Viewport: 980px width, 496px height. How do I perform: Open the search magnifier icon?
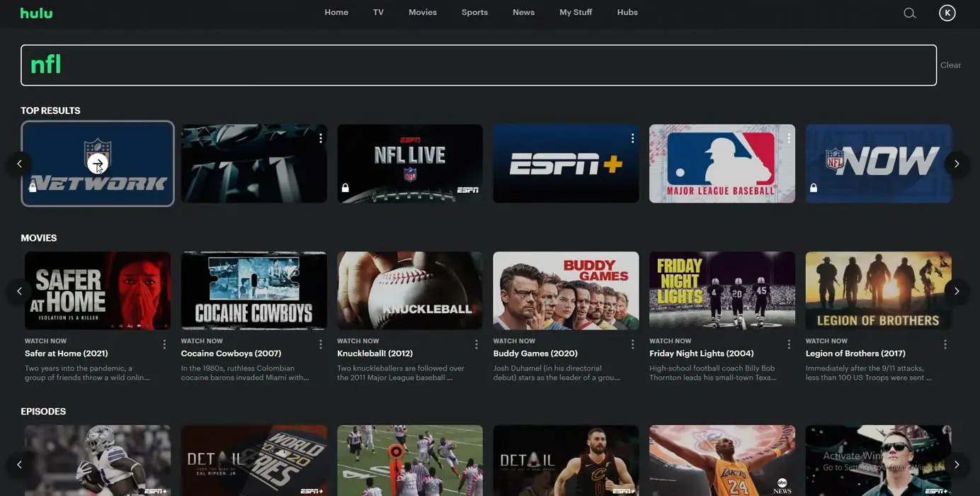[910, 13]
